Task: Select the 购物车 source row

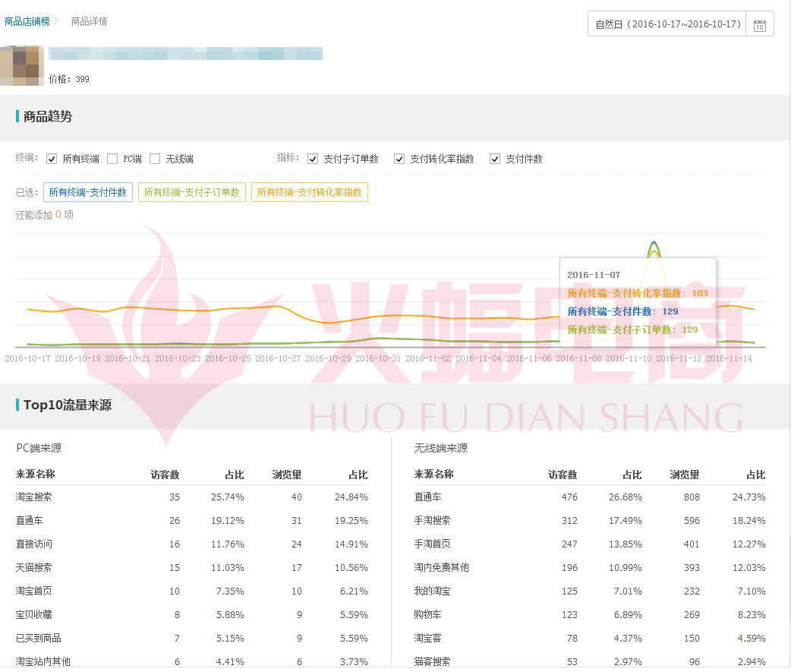Action: [590, 615]
